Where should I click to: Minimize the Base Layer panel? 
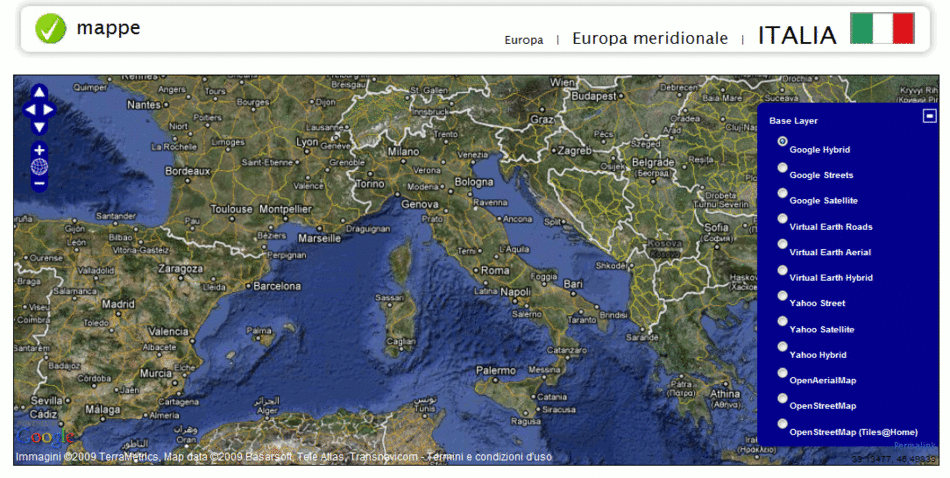(929, 115)
